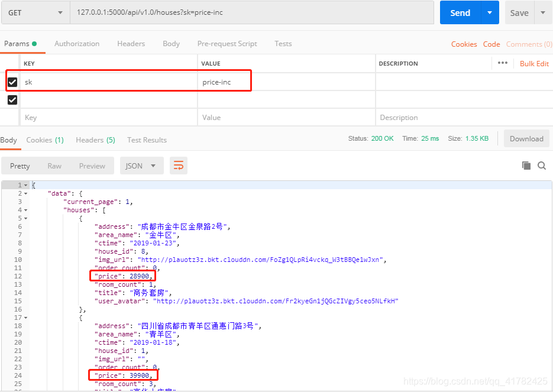
Task: Click the "house_id": 8 line
Action: pos(121,251)
